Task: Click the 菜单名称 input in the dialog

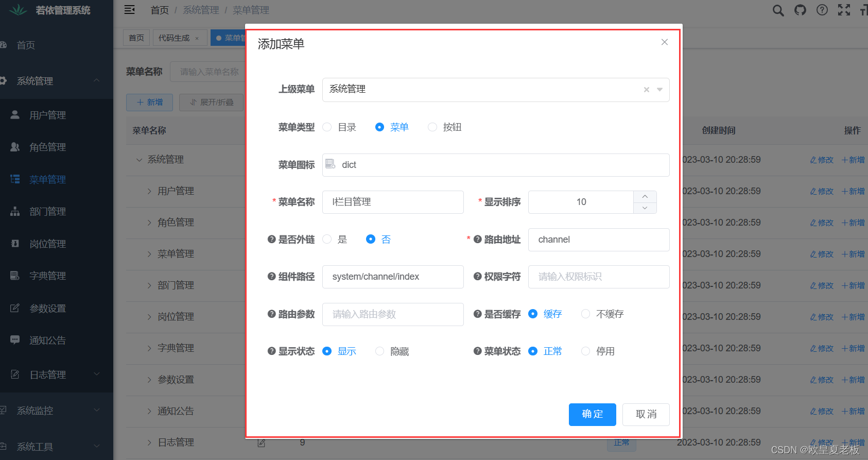Action: [x=393, y=202]
